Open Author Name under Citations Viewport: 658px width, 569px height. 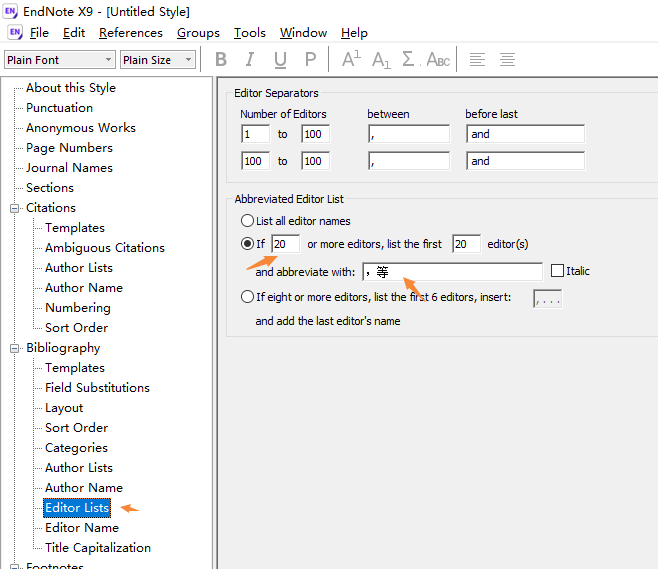[84, 288]
